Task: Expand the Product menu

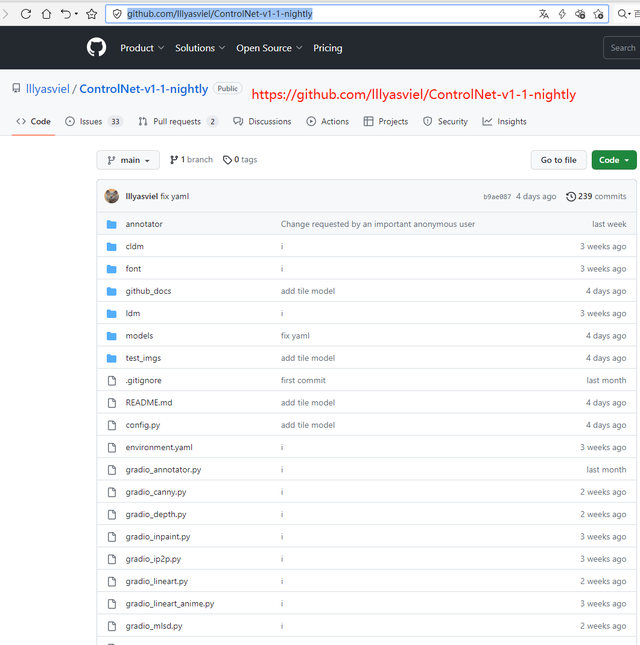Action: 142,48
